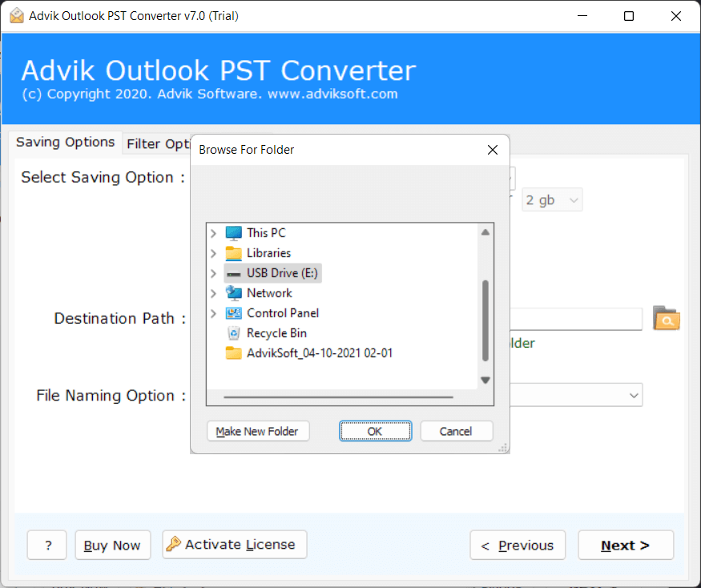Image resolution: width=701 pixels, height=588 pixels.
Task: Click the Advik app envelope icon in title bar
Action: coord(17,16)
